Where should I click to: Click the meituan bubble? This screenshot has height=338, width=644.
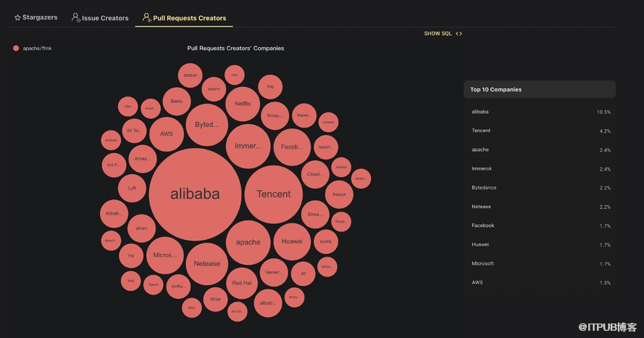click(111, 140)
